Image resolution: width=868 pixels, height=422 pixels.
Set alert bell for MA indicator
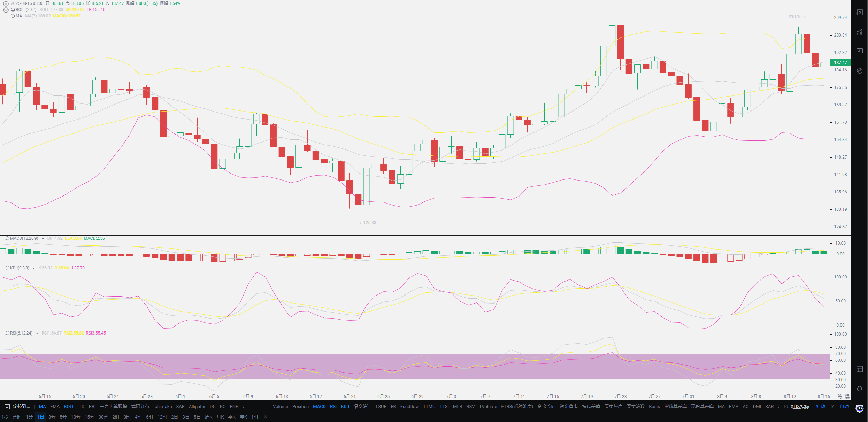tap(13, 16)
